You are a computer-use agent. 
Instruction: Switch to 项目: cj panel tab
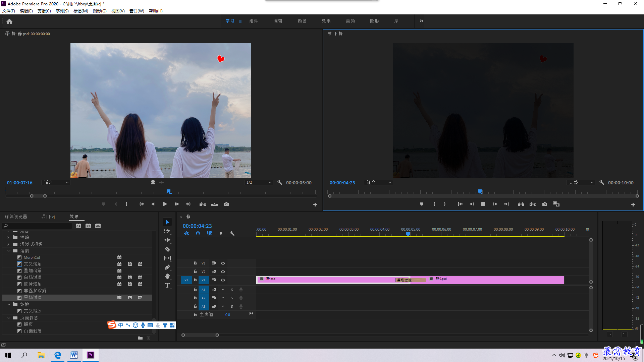click(48, 217)
